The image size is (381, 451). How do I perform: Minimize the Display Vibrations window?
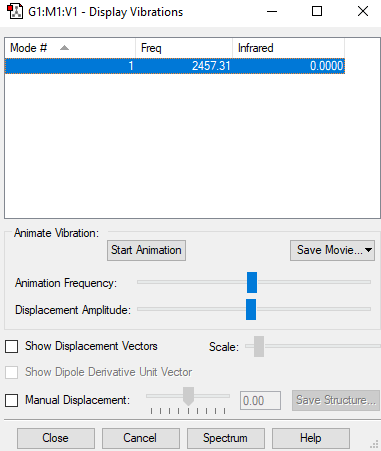point(272,12)
